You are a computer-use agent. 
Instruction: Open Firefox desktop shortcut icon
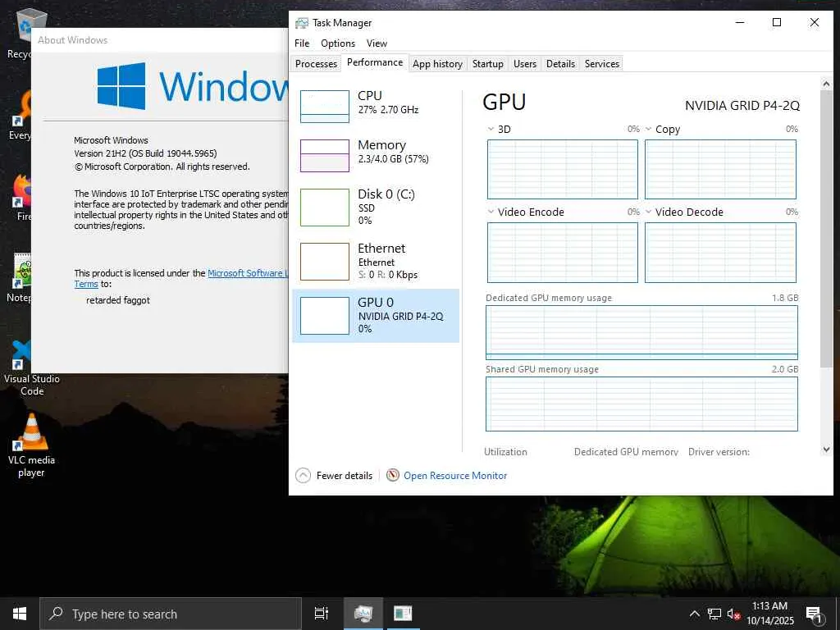point(22,190)
